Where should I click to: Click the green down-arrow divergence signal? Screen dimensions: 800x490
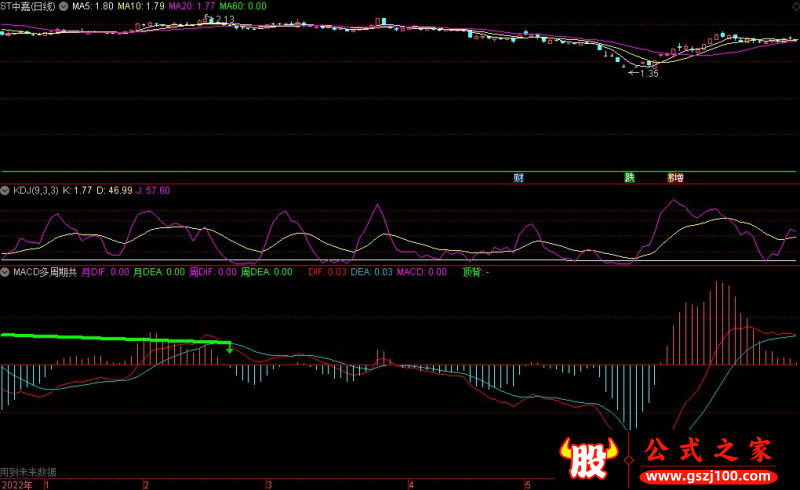(231, 348)
